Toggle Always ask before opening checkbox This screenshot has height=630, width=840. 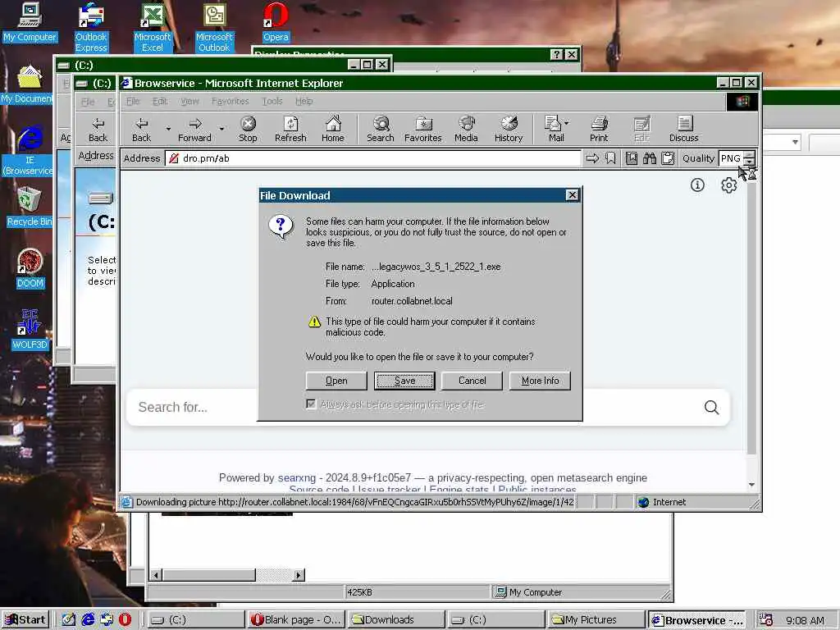pyautogui.click(x=311, y=404)
